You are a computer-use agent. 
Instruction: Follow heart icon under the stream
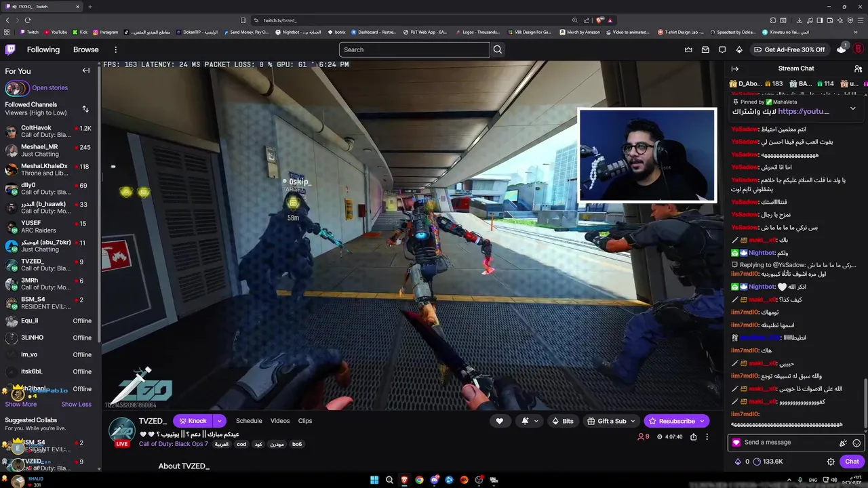coord(500,421)
